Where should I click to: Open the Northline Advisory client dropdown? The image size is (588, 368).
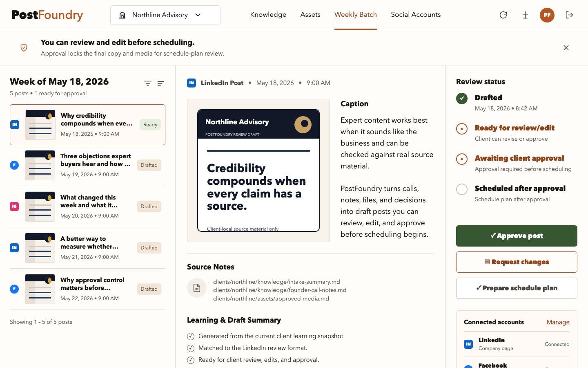[165, 15]
